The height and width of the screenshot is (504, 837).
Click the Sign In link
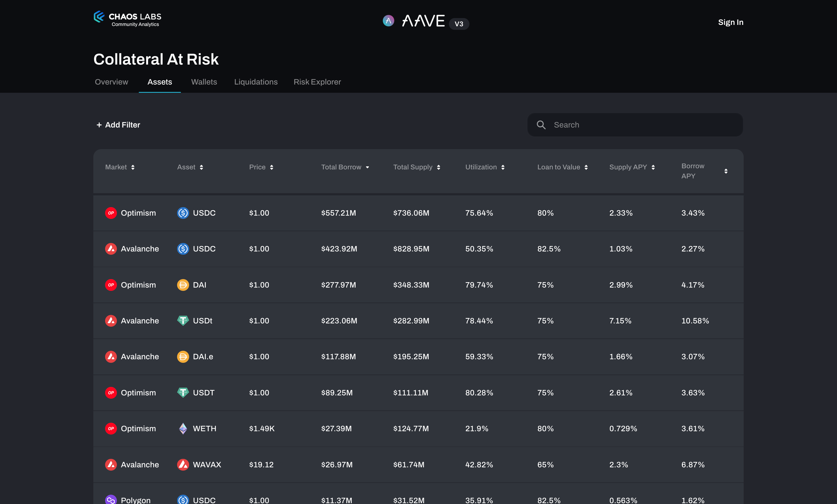tap(730, 22)
